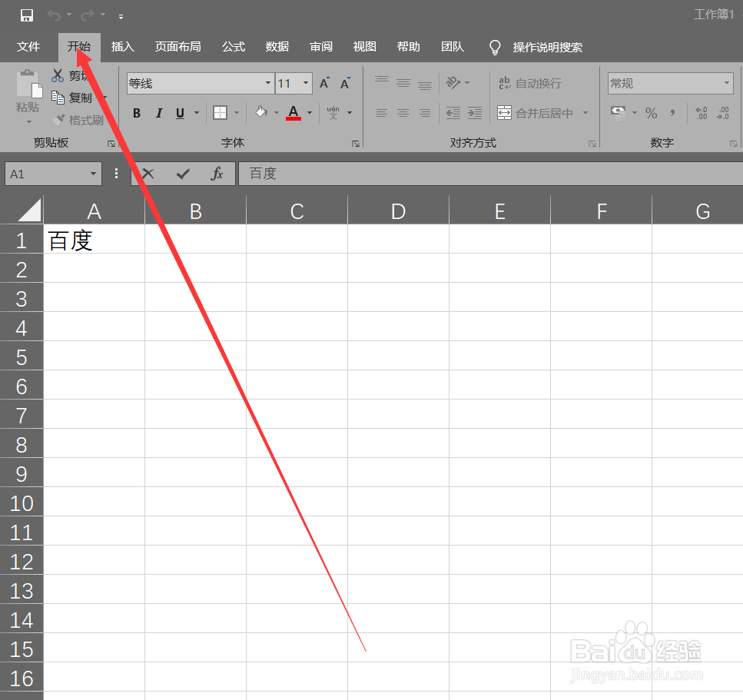Open the 等线 font name dropdown
The image size is (743, 700).
tap(268, 84)
